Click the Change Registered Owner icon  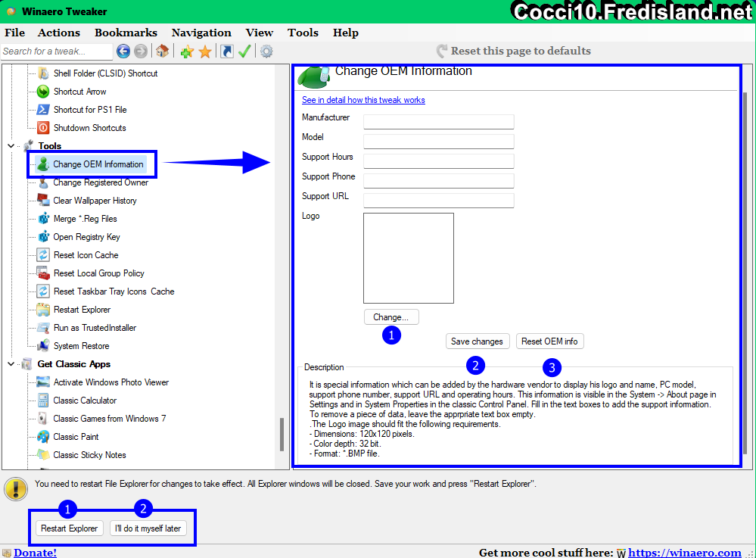[x=43, y=182]
